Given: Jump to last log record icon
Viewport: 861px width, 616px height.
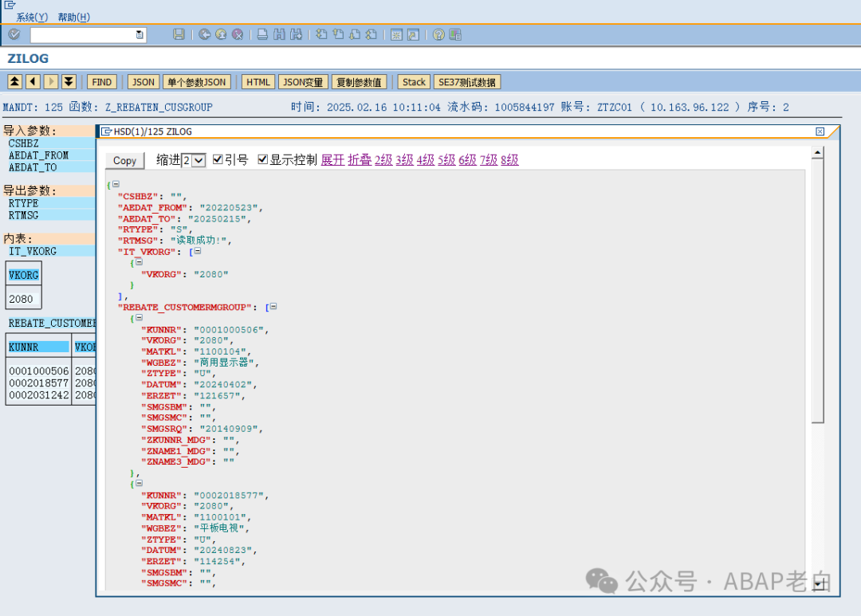Looking at the screenshot, I should (x=69, y=82).
